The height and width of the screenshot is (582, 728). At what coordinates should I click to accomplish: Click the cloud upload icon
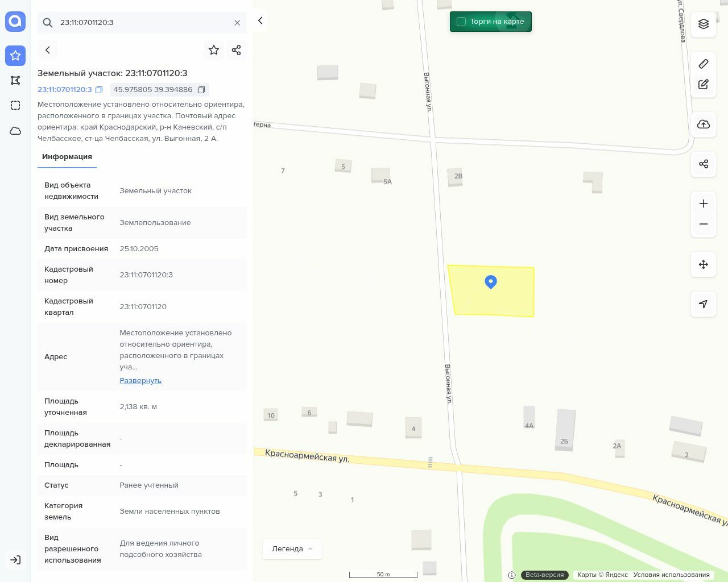(x=704, y=124)
